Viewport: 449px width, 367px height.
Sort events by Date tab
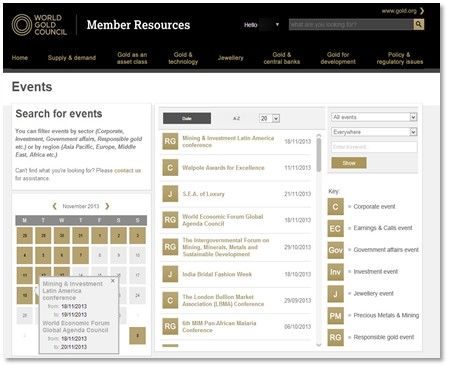click(187, 118)
